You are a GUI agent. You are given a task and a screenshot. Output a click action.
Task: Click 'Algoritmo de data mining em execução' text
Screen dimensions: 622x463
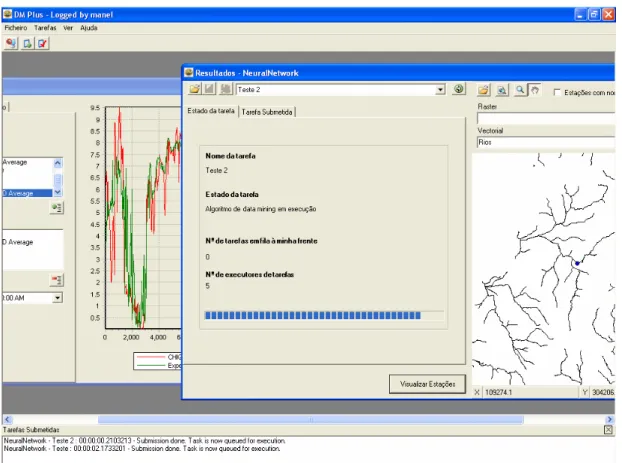tap(261, 209)
